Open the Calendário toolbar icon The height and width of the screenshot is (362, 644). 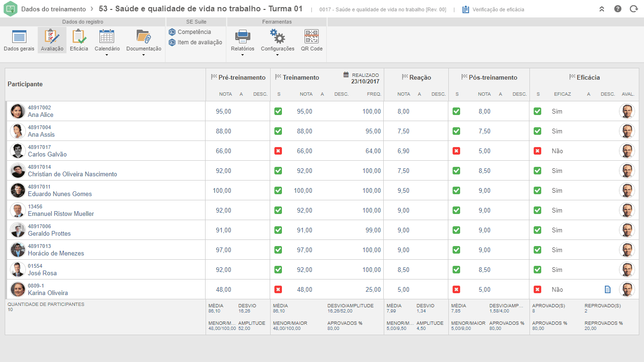click(x=107, y=37)
